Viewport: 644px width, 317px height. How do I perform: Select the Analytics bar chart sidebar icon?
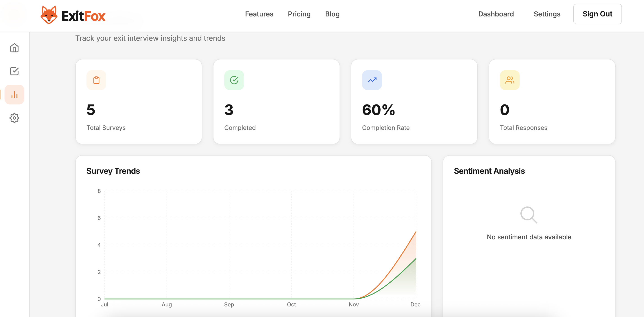pyautogui.click(x=14, y=94)
